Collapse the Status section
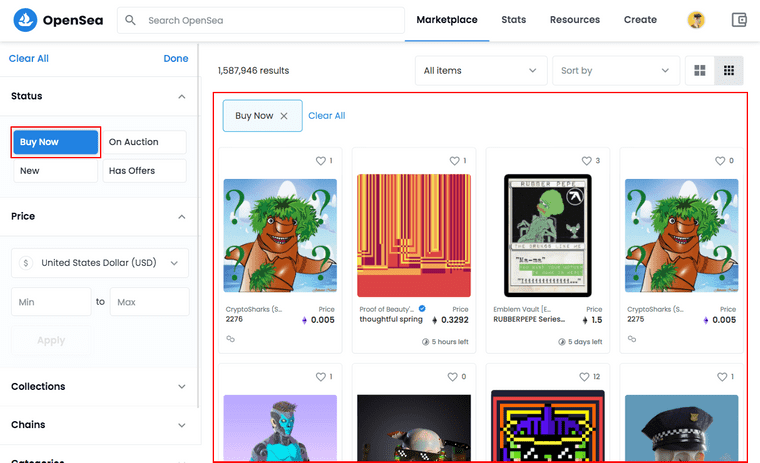This screenshot has height=463, width=760. click(182, 96)
